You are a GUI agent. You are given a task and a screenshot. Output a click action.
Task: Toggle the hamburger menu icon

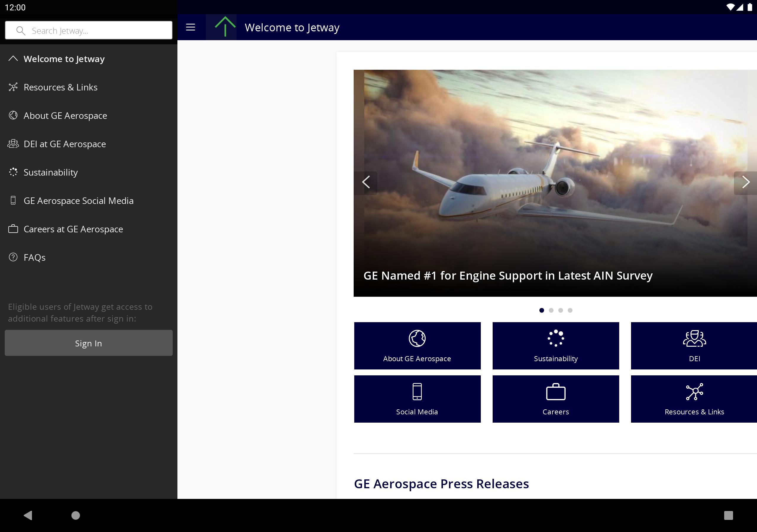[190, 27]
